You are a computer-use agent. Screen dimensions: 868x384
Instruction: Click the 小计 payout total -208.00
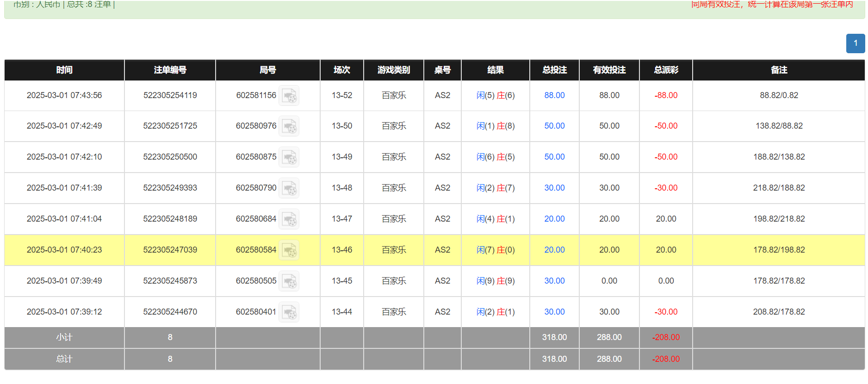[666, 337]
